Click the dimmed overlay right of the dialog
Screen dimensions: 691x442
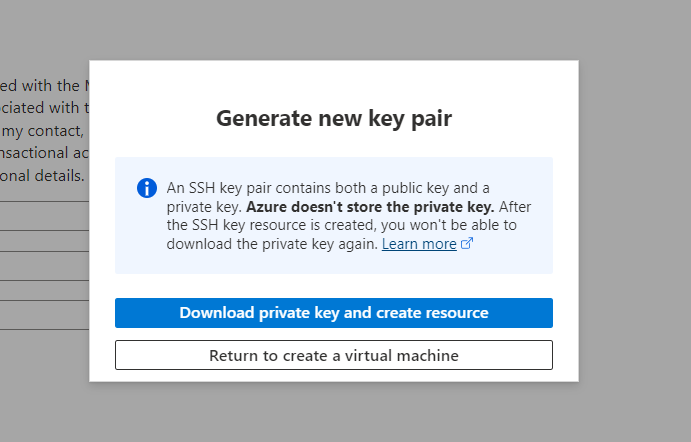[635, 220]
